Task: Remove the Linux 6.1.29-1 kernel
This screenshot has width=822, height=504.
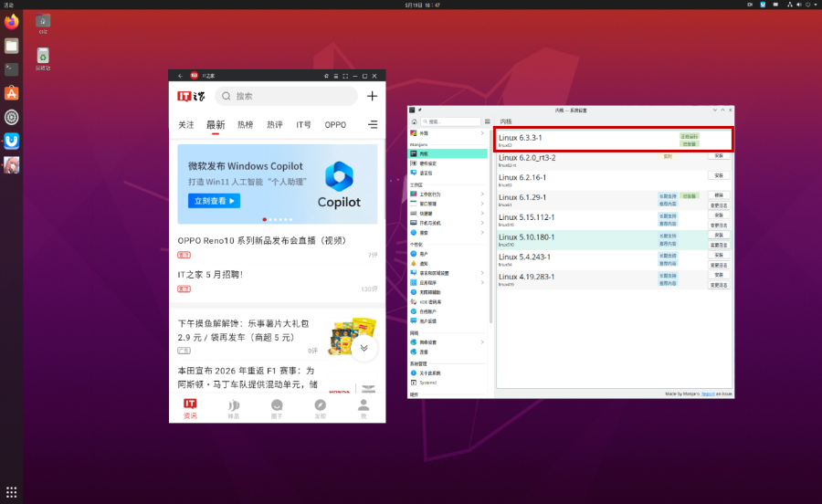Action: (719, 194)
